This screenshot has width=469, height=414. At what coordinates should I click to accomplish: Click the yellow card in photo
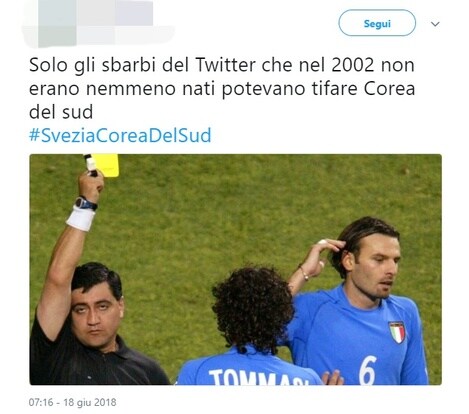106,165
